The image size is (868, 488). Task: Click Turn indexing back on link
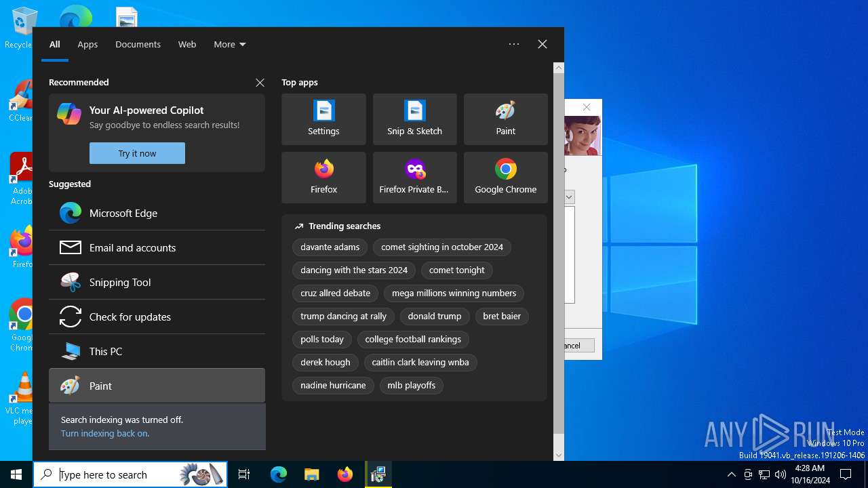tap(105, 433)
